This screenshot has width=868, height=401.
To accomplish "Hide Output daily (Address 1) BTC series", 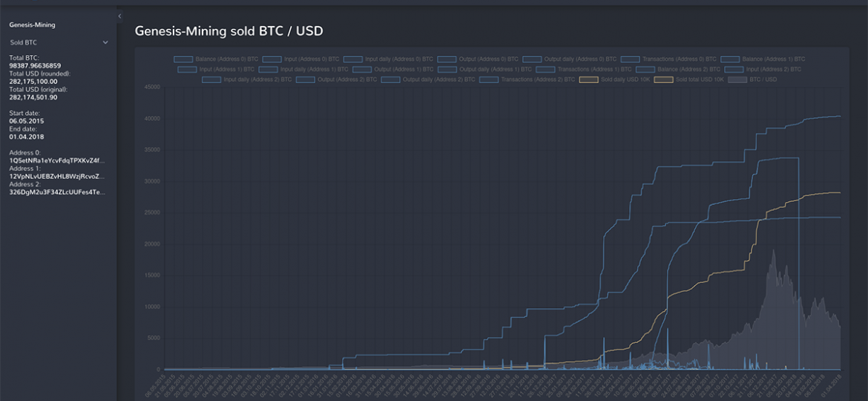I will (484, 69).
